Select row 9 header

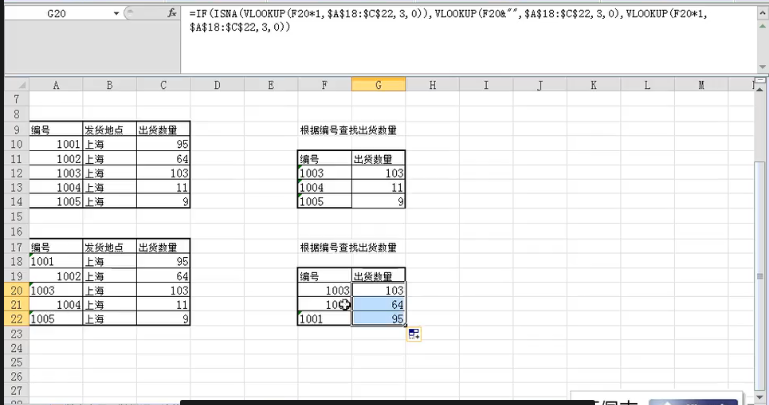14,130
